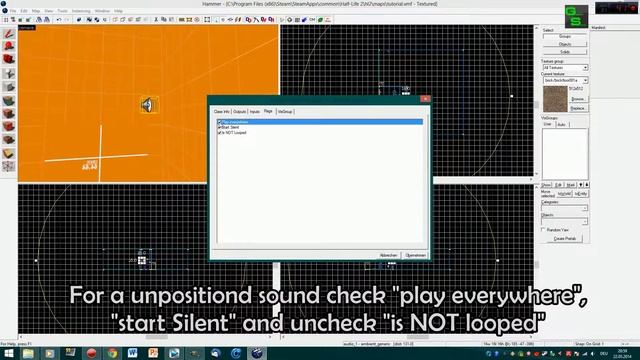Click the Cut scissors icon in the toolbar
This screenshot has height=360, width=640.
coord(156,20)
